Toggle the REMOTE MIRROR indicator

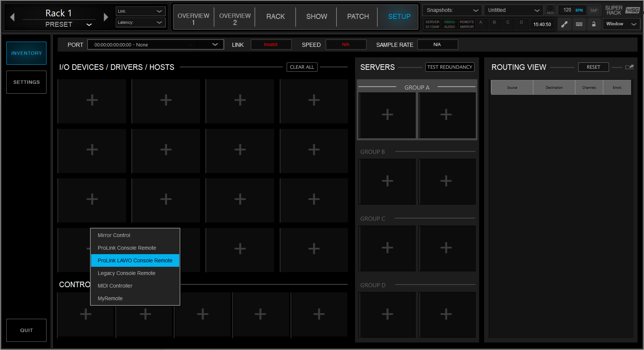click(467, 25)
